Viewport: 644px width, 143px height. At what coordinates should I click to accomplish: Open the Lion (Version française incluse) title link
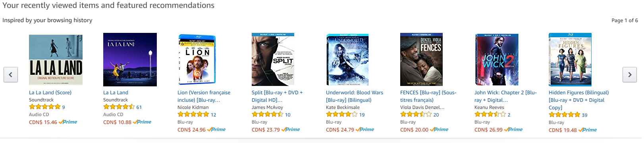coord(204,96)
